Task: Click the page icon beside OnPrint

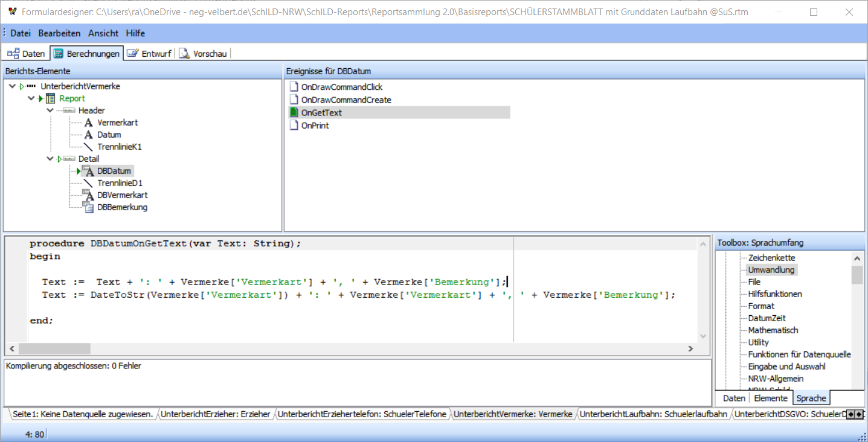Action: point(294,126)
